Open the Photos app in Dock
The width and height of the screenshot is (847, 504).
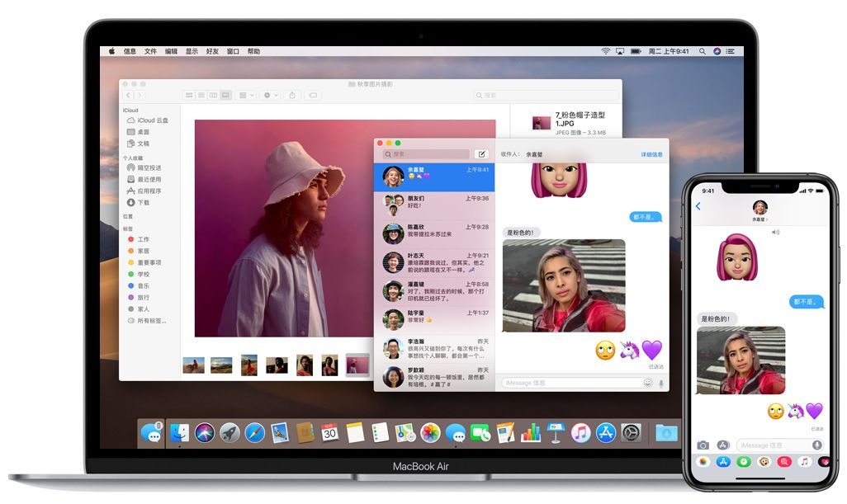(x=430, y=432)
